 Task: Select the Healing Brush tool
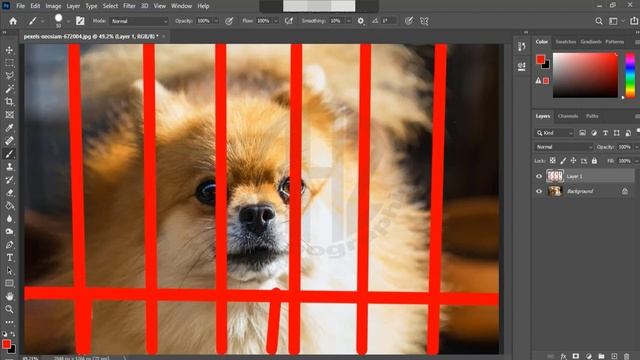9,141
